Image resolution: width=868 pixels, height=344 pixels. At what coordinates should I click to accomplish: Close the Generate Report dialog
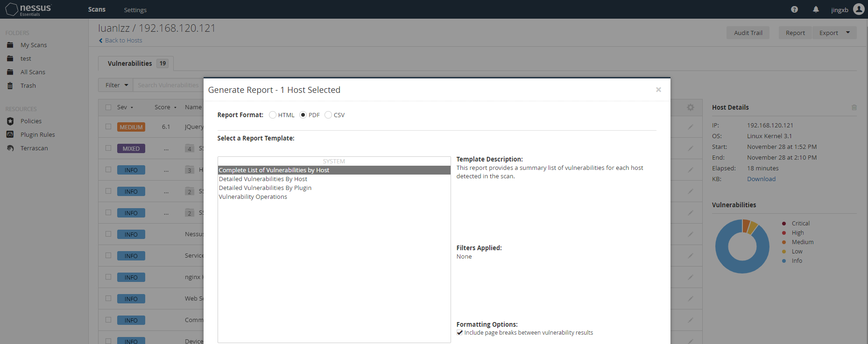tap(658, 90)
